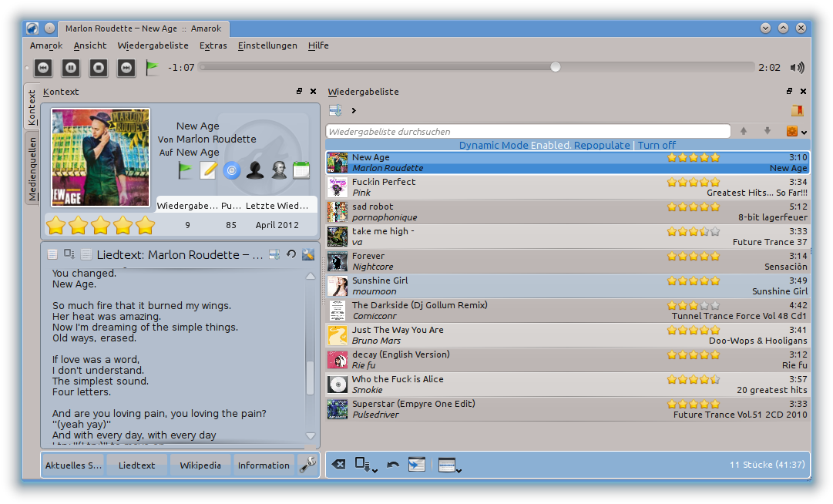This screenshot has height=504, width=833.
Task: Switch to the Kontext side tab
Action: coord(32,107)
